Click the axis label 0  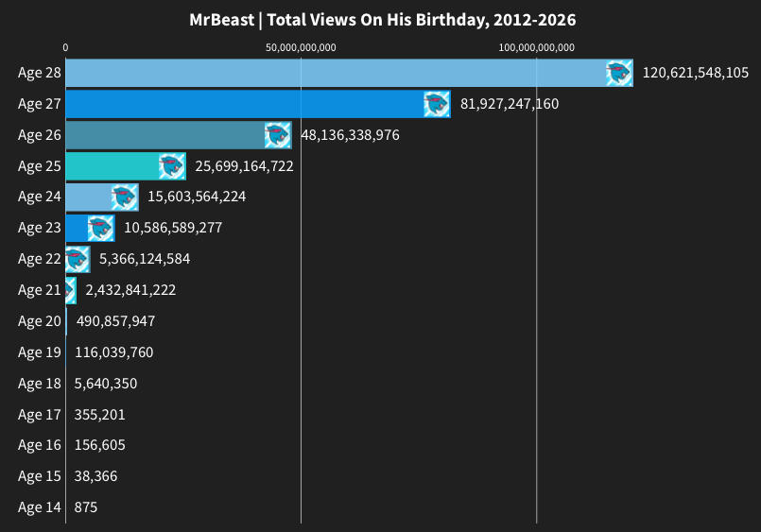tap(65, 47)
